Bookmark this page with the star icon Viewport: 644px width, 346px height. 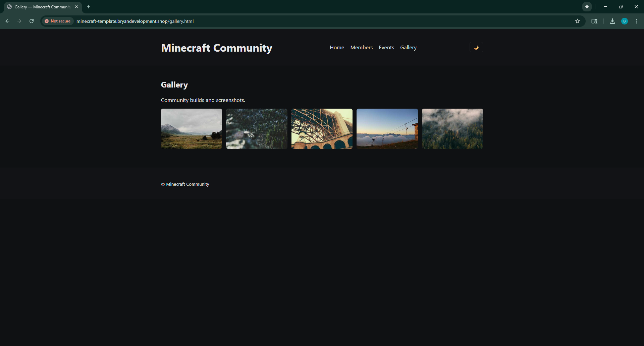click(x=578, y=21)
